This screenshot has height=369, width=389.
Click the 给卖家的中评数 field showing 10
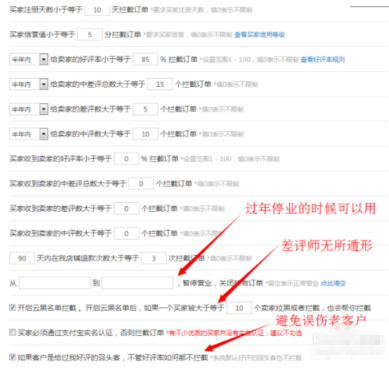pos(145,134)
